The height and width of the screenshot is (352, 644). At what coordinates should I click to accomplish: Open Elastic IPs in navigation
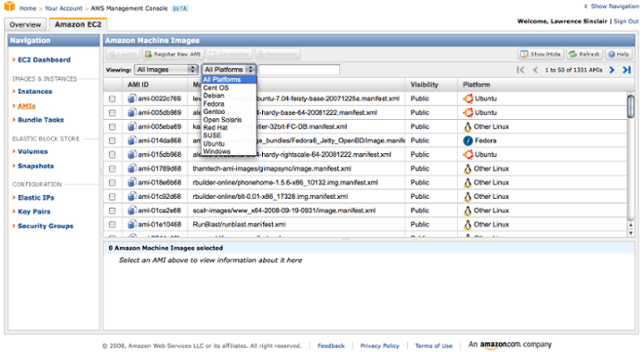point(36,197)
